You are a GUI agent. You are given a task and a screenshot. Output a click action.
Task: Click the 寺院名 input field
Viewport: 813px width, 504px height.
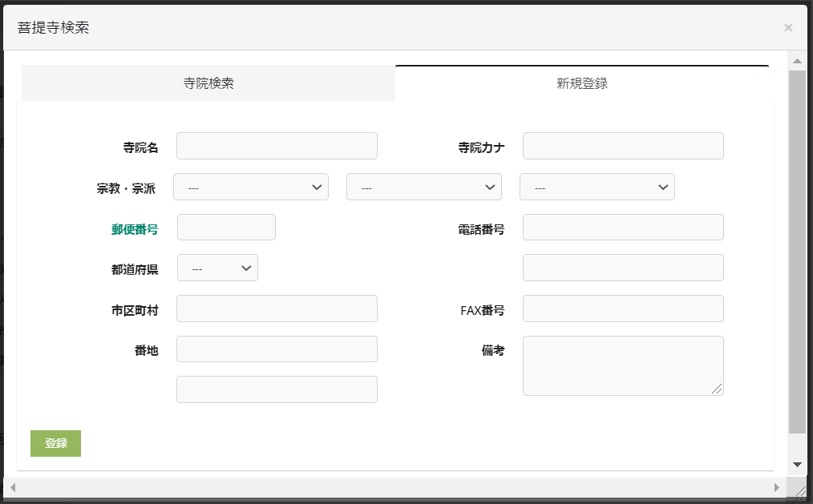point(277,146)
